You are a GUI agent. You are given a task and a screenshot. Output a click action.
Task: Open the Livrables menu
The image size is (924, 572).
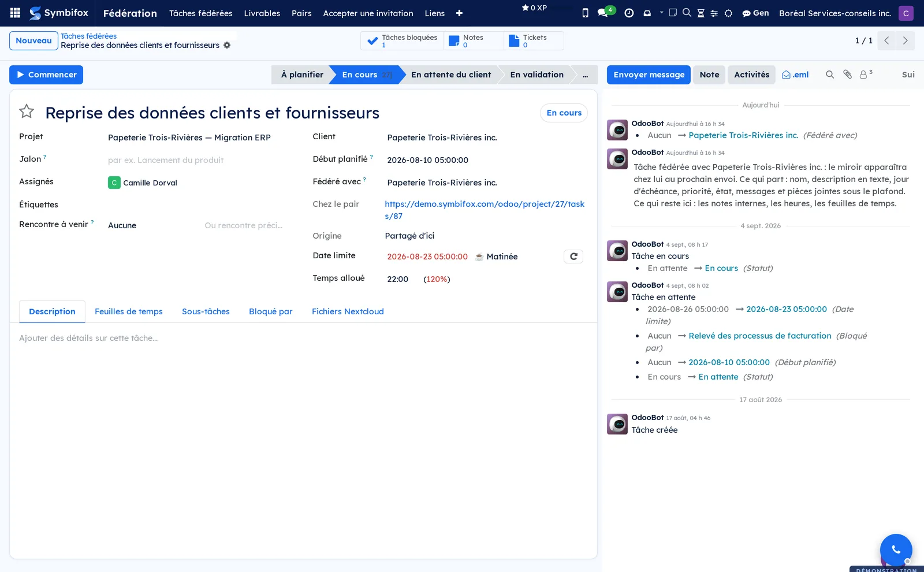(262, 13)
